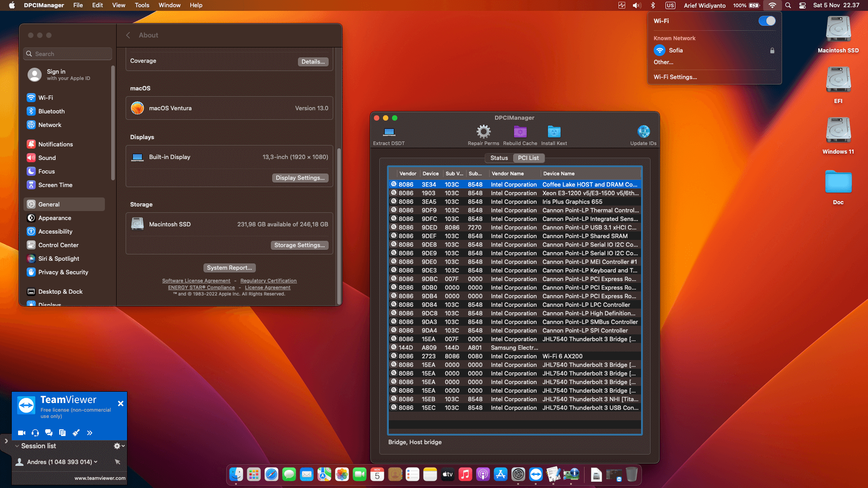The width and height of the screenshot is (868, 488).
Task: Collapse TeamViewer panel via side arrow
Action: 6,441
